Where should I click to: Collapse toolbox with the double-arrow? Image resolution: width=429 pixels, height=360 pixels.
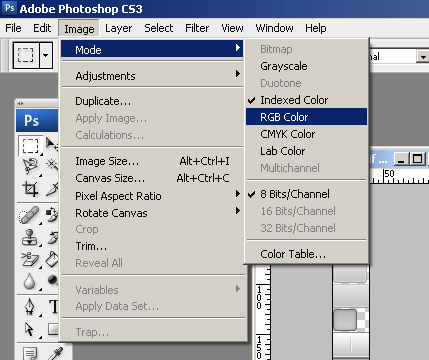pos(21,103)
